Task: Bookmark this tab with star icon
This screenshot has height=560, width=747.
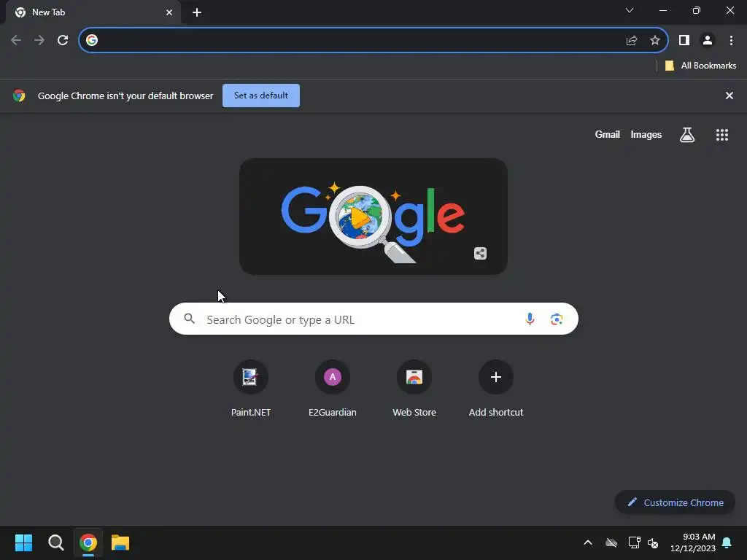Action: click(655, 40)
